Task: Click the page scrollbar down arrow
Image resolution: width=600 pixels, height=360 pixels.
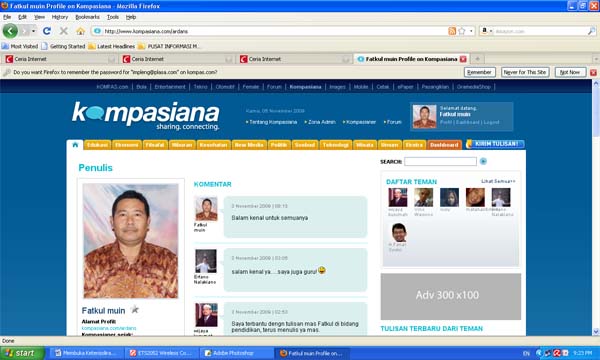Action: click(596, 332)
